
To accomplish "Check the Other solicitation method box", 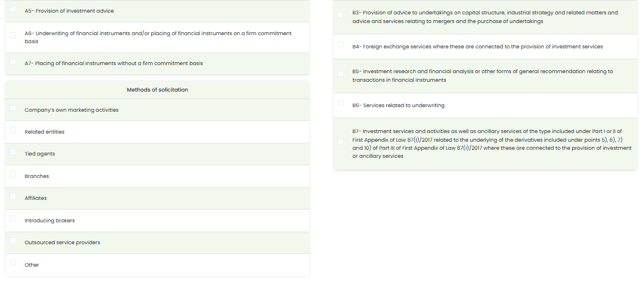I will [x=13, y=263].
